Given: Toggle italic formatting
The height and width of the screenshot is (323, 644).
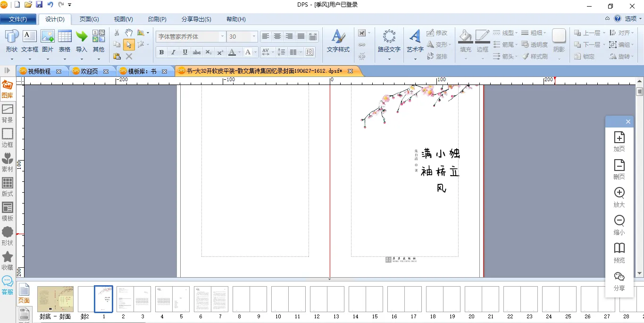Looking at the screenshot, I should click(173, 52).
